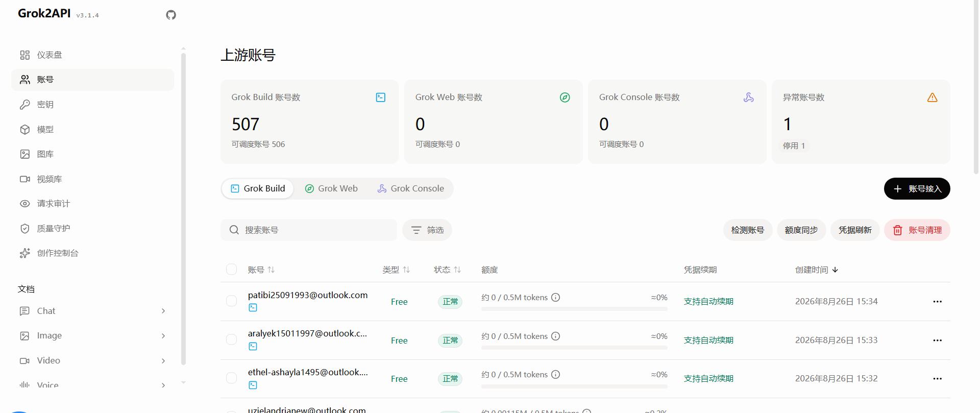Select checkbox for ethel-ashayla1495 row
The width and height of the screenshot is (980, 413).
click(x=231, y=378)
